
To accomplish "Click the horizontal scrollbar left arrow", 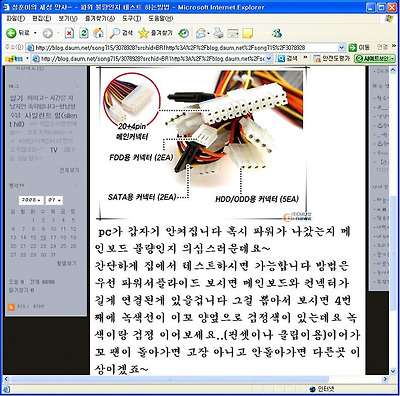I will click(x=6, y=379).
